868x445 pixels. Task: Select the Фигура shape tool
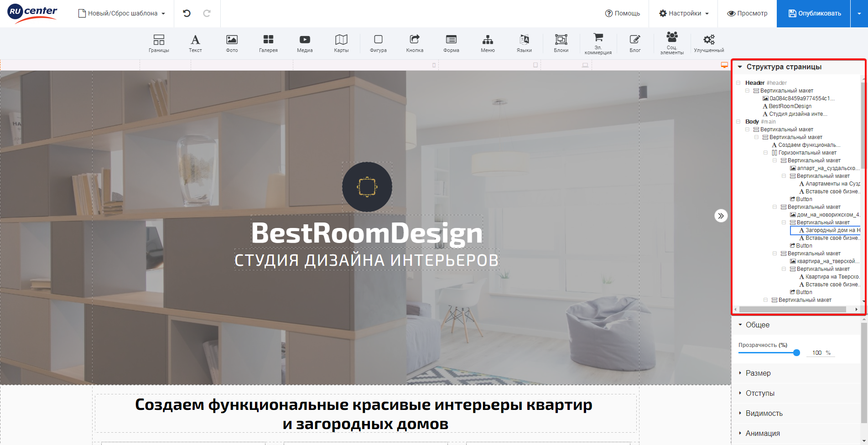(x=378, y=44)
